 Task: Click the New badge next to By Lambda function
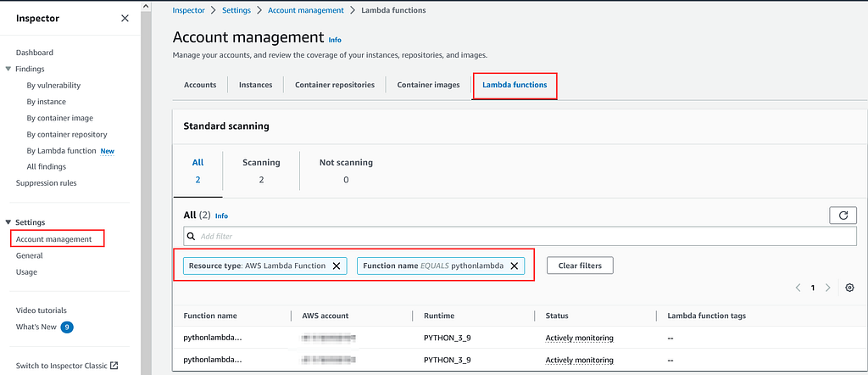coord(108,151)
